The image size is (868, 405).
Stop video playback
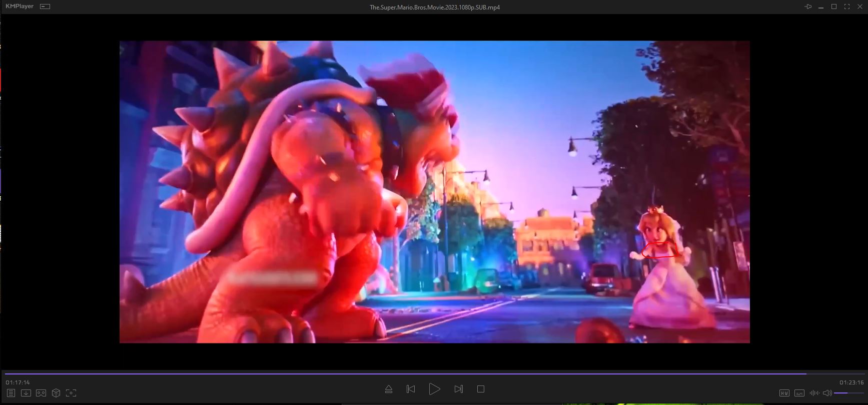(481, 389)
